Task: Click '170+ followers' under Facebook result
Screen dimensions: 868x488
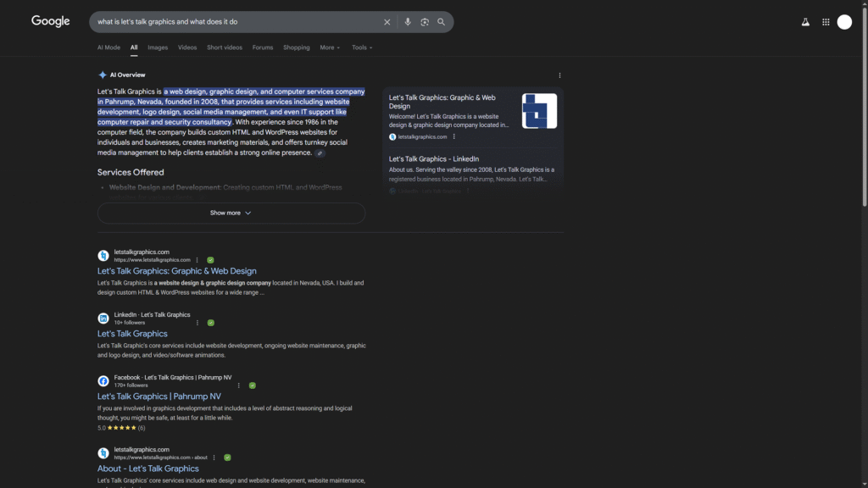Action: 131,385
